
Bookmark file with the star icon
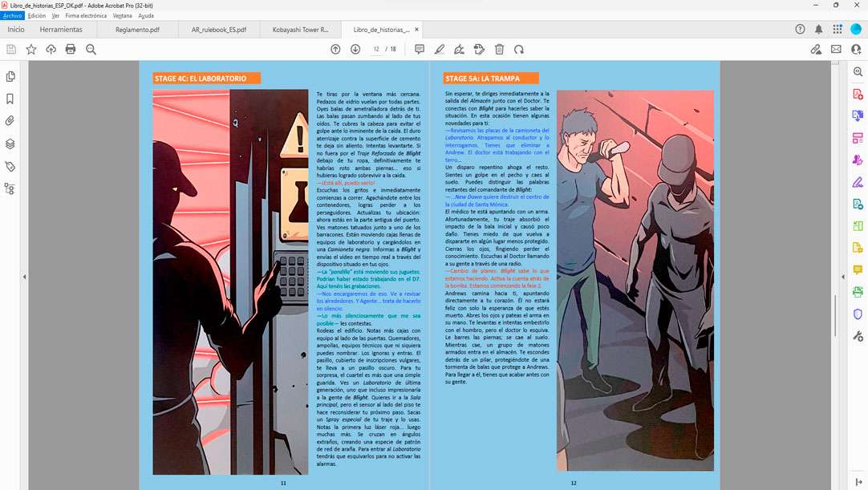coord(31,49)
